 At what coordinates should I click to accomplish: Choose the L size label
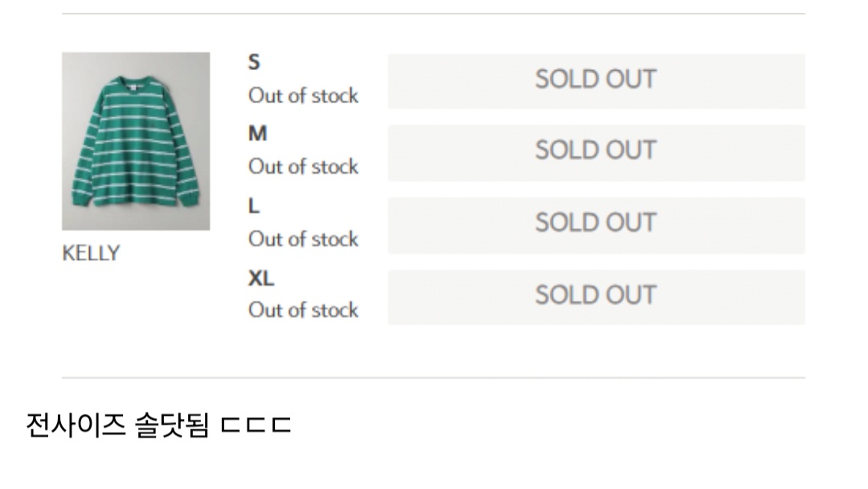(x=253, y=206)
